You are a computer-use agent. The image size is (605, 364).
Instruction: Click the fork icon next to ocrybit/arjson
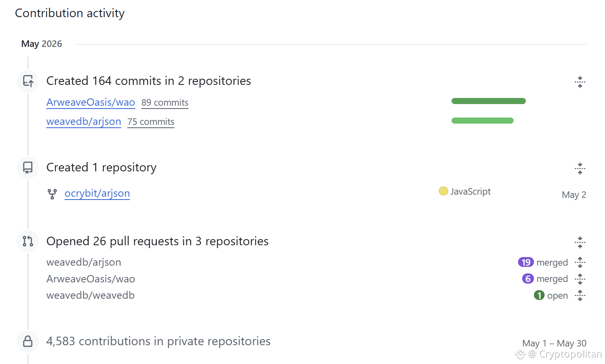point(52,194)
